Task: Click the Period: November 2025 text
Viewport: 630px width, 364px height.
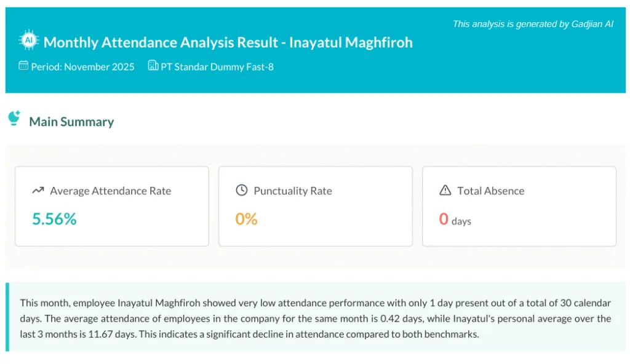Action: 82,66
